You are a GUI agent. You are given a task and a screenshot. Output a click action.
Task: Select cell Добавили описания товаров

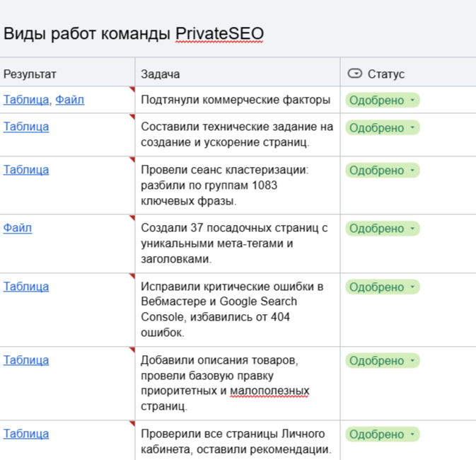point(238,383)
